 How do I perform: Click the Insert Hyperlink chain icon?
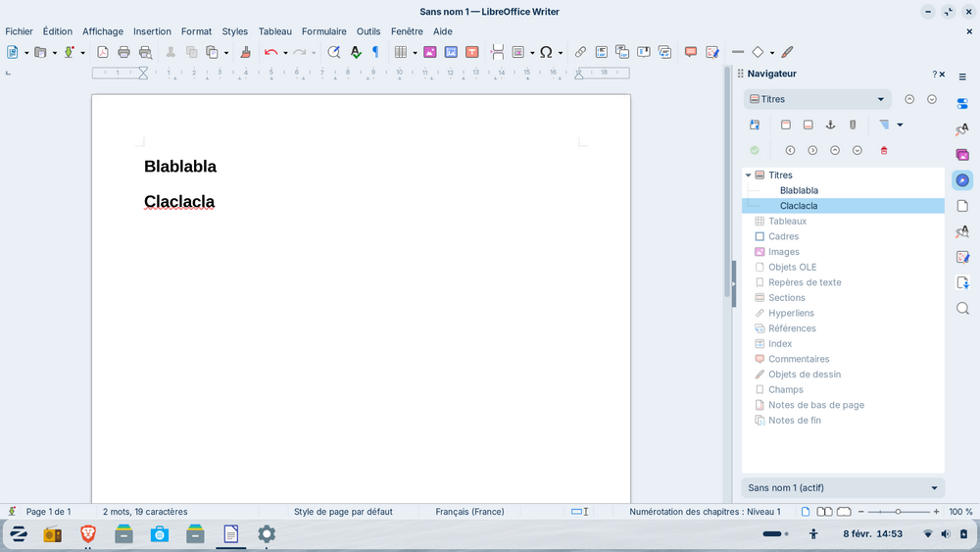point(580,52)
